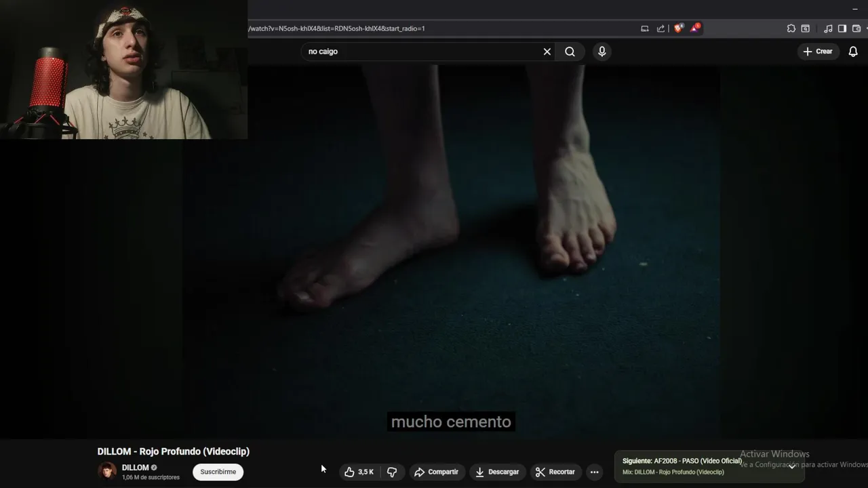Open Brave Shields lion icon
Viewport: 868px width, 488px height.
coord(678,28)
